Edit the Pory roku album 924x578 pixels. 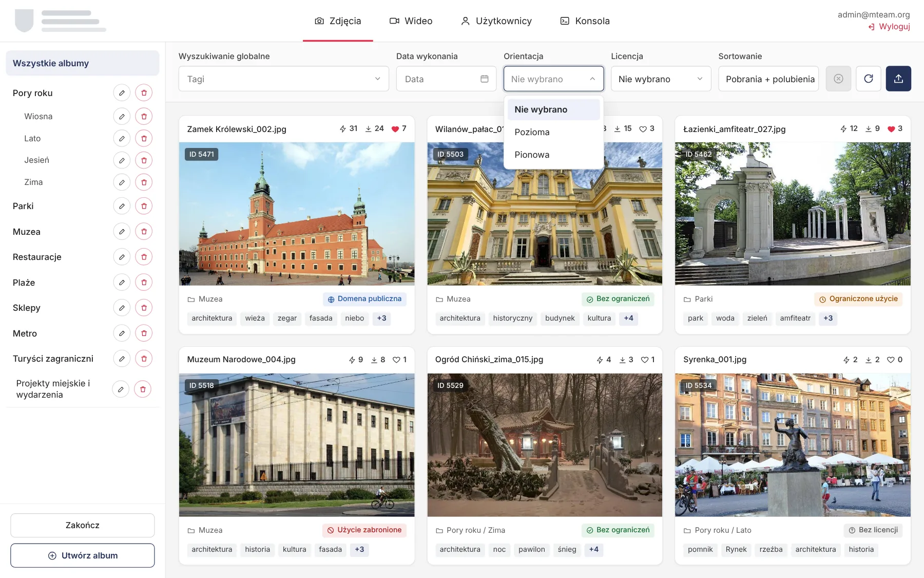(122, 93)
